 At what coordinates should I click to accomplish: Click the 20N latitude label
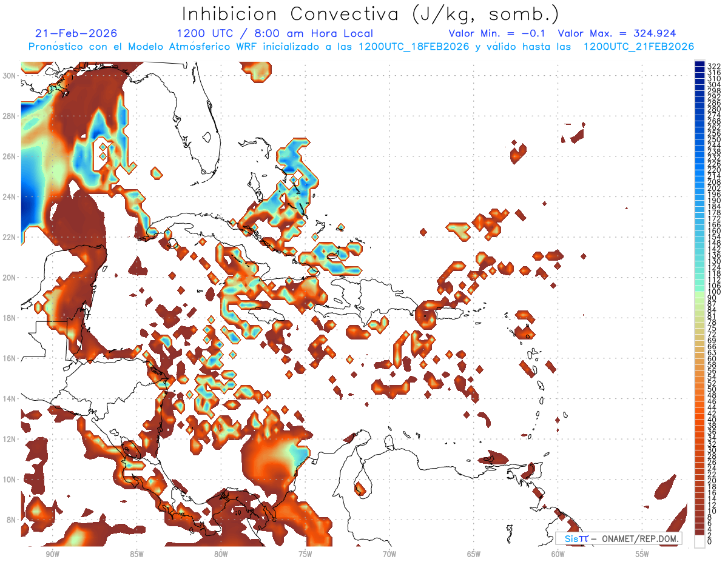click(x=8, y=277)
